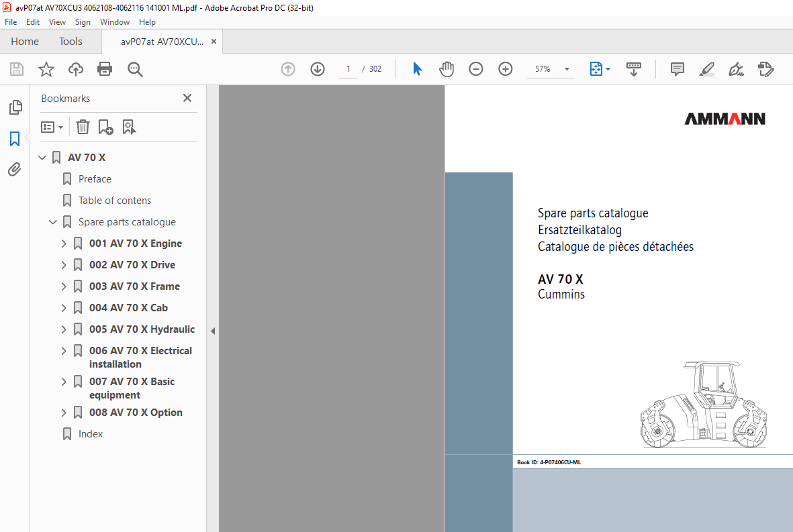Expand 001 AV 70 X Engine
793x532 pixels.
point(64,244)
